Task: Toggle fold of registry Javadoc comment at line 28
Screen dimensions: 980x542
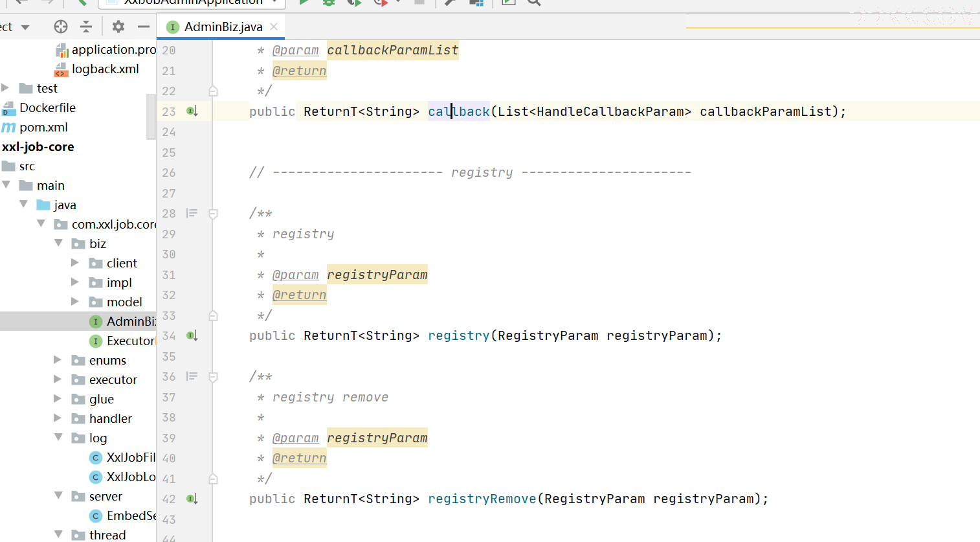Action: [x=213, y=214]
